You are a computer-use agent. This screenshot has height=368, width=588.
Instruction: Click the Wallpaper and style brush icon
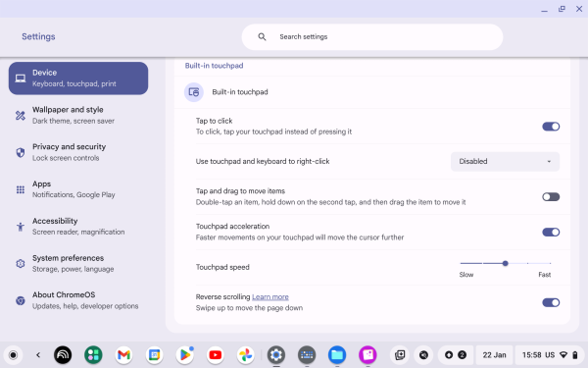pyautogui.click(x=21, y=115)
